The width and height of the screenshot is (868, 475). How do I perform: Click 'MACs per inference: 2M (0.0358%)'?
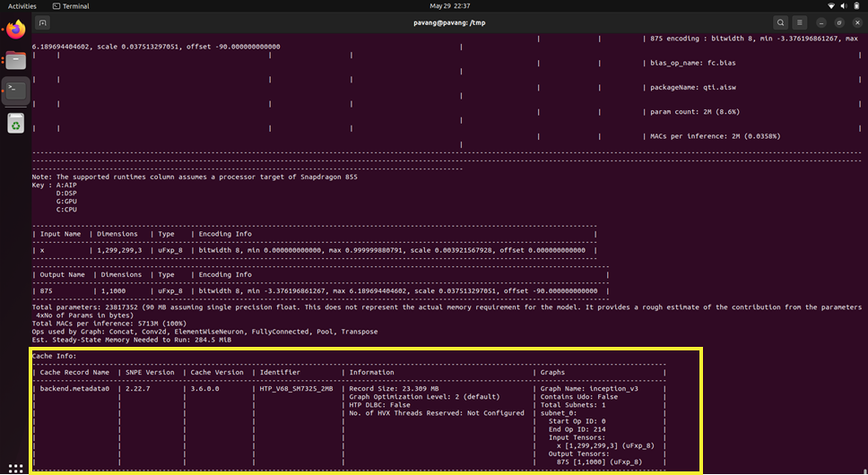click(x=716, y=136)
